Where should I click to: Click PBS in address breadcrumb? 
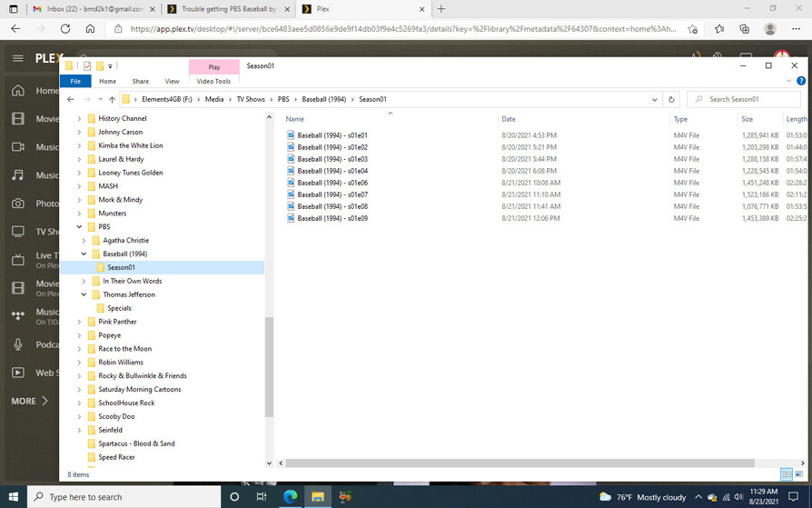coord(283,100)
